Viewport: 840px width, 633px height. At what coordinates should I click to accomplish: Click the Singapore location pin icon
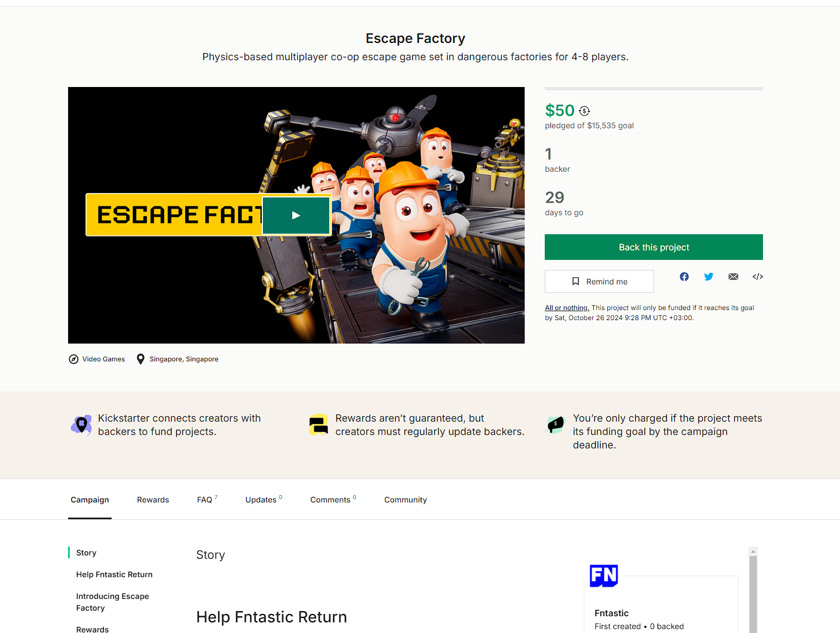click(141, 359)
